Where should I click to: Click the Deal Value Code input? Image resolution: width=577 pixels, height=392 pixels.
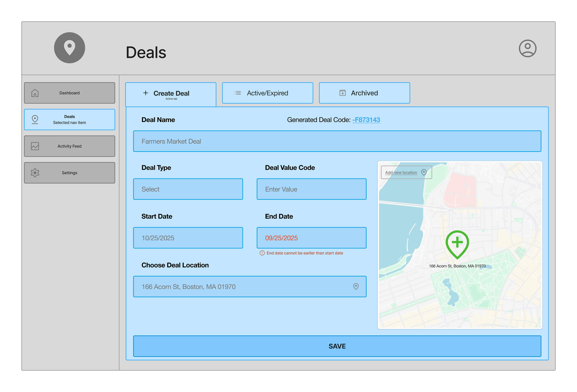tap(311, 189)
